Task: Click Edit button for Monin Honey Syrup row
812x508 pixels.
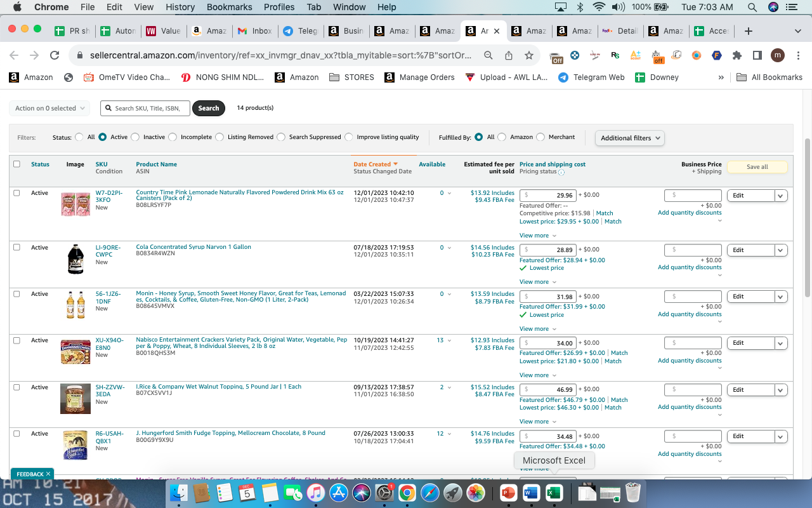Action: [751, 297]
